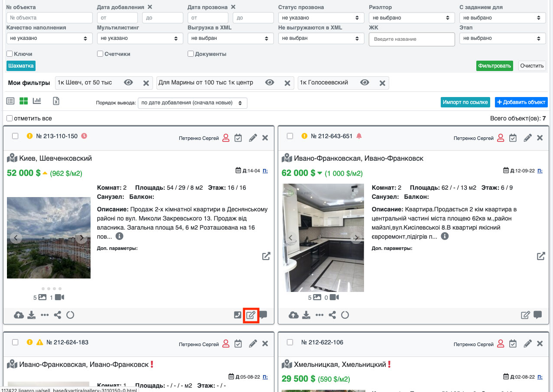The width and height of the screenshot is (553, 392).
Task: Click the share icon on listing 212-643-651
Action: pos(332,315)
